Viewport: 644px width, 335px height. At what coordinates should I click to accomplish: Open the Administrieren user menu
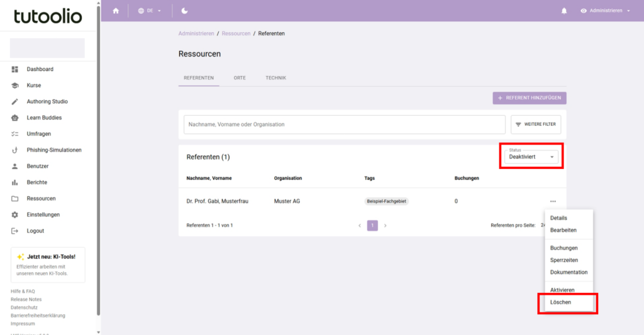(x=605, y=11)
